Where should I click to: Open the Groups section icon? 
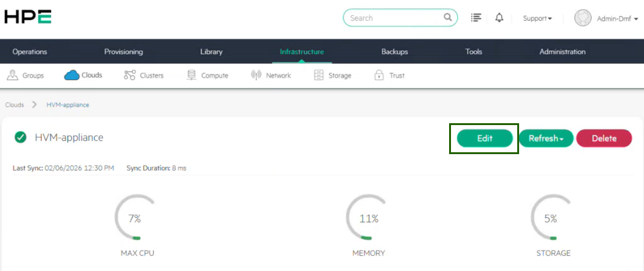12,75
